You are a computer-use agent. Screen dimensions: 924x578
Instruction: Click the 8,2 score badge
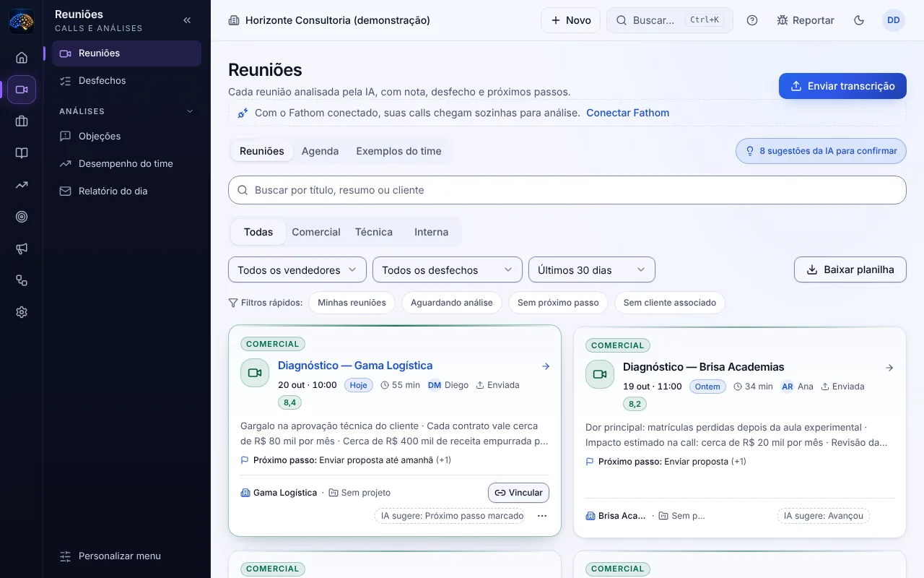click(x=635, y=404)
